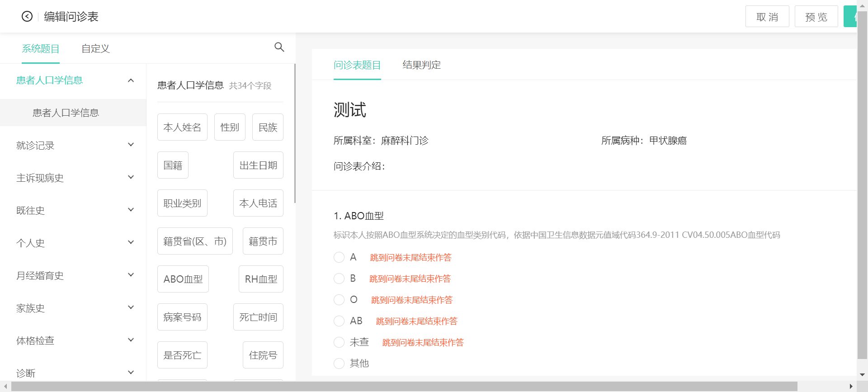This screenshot has height=392, width=868.
Task: Expand the 个人史 category
Action: click(x=73, y=243)
